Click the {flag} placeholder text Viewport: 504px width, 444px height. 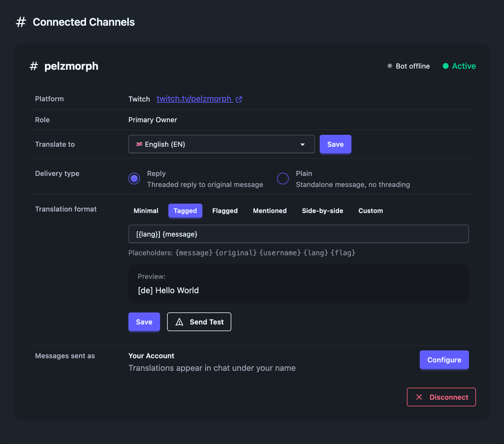(x=343, y=253)
